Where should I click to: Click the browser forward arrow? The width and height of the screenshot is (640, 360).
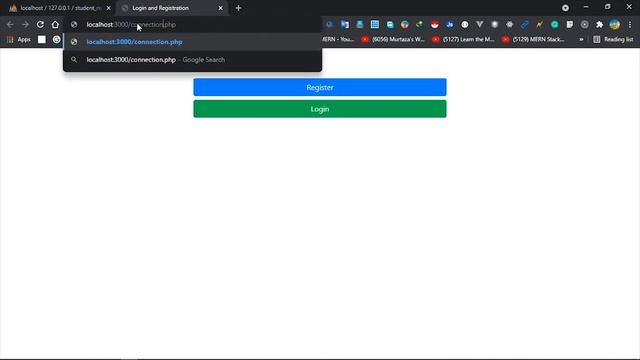click(25, 24)
